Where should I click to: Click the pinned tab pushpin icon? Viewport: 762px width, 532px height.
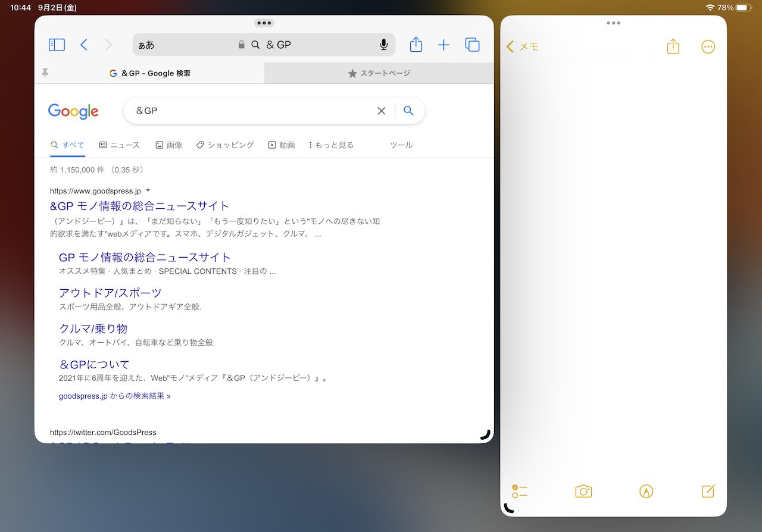pos(45,73)
